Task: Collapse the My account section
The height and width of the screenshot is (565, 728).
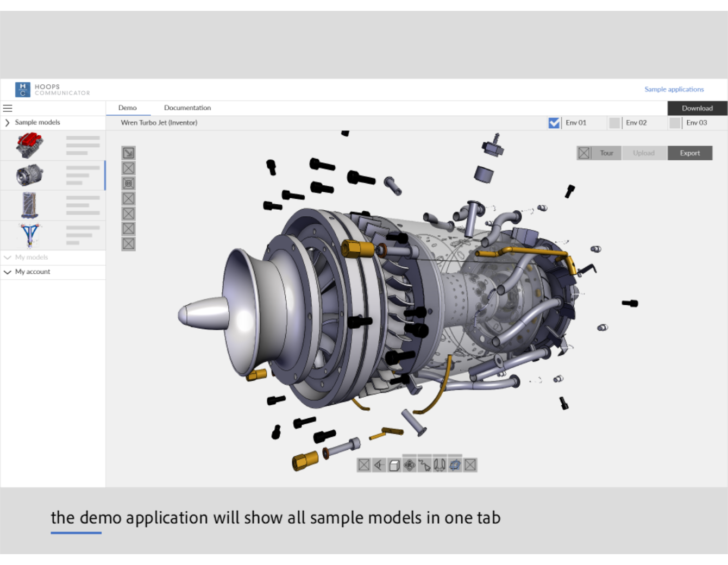Action: coord(8,272)
